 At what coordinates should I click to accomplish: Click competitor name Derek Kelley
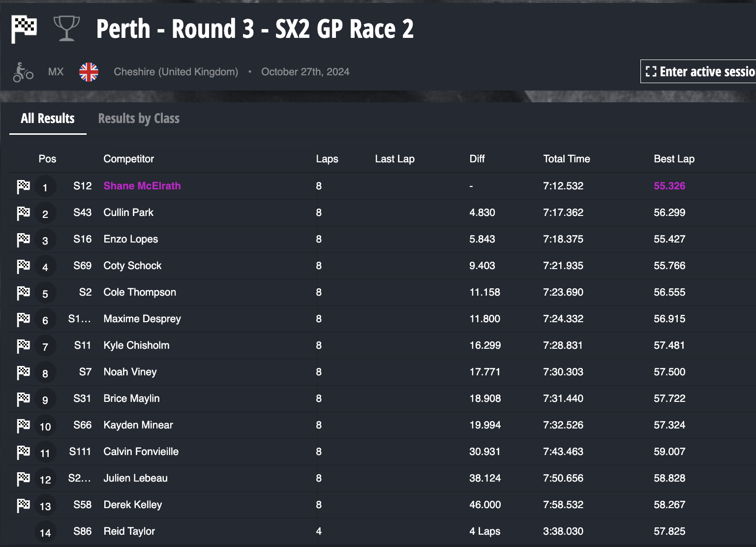click(133, 505)
